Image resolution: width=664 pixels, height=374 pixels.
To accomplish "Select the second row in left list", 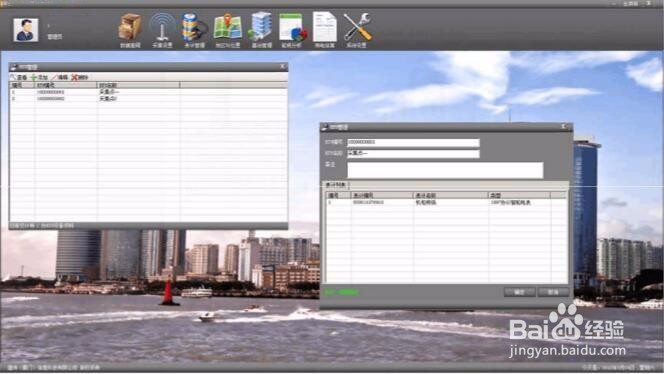I will click(x=148, y=99).
